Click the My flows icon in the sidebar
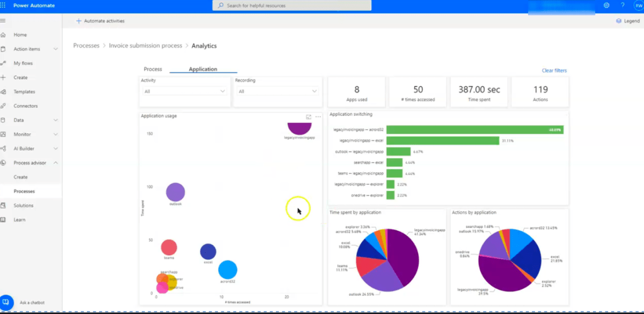The height and width of the screenshot is (314, 644). click(x=3, y=63)
